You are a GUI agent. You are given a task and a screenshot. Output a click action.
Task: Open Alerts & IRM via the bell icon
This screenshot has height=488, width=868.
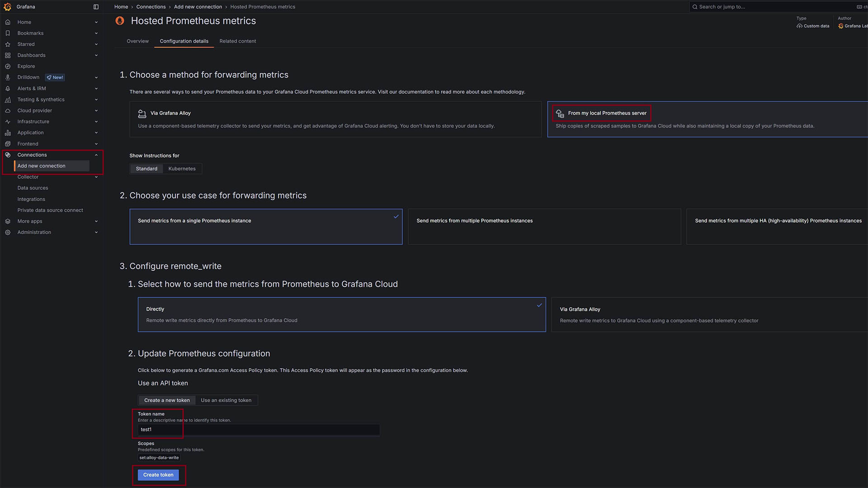coord(8,89)
